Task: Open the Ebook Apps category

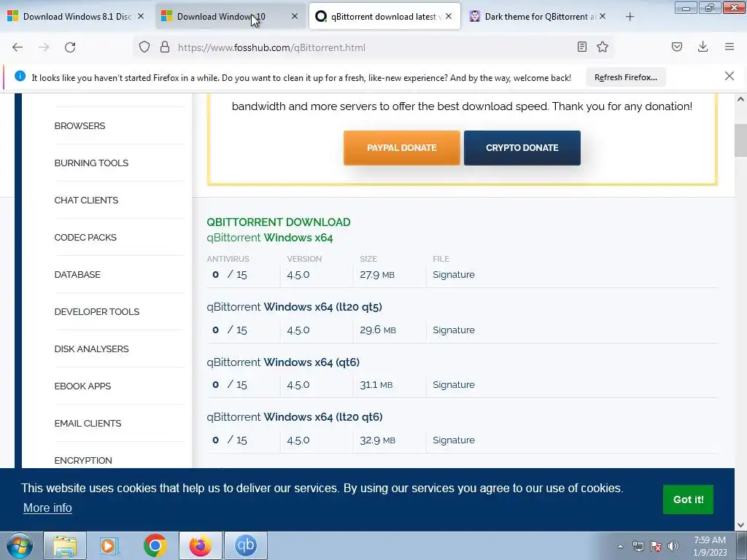Action: [82, 386]
